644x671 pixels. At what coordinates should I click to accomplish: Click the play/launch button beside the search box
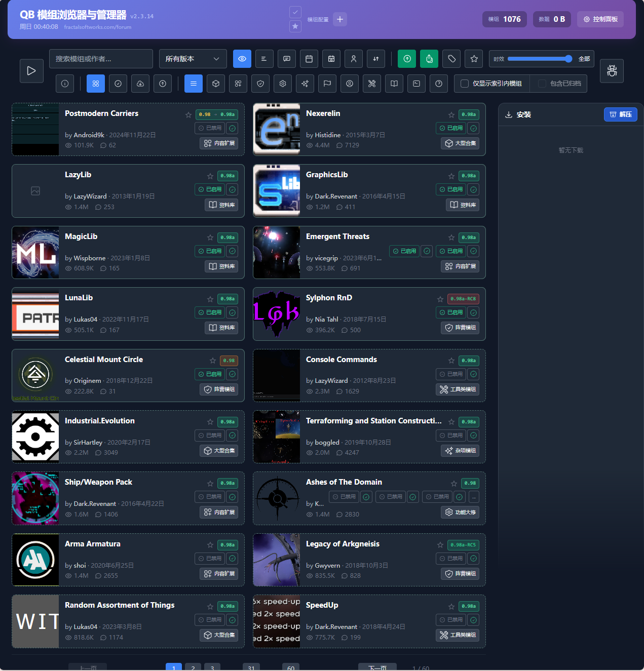pyautogui.click(x=31, y=71)
